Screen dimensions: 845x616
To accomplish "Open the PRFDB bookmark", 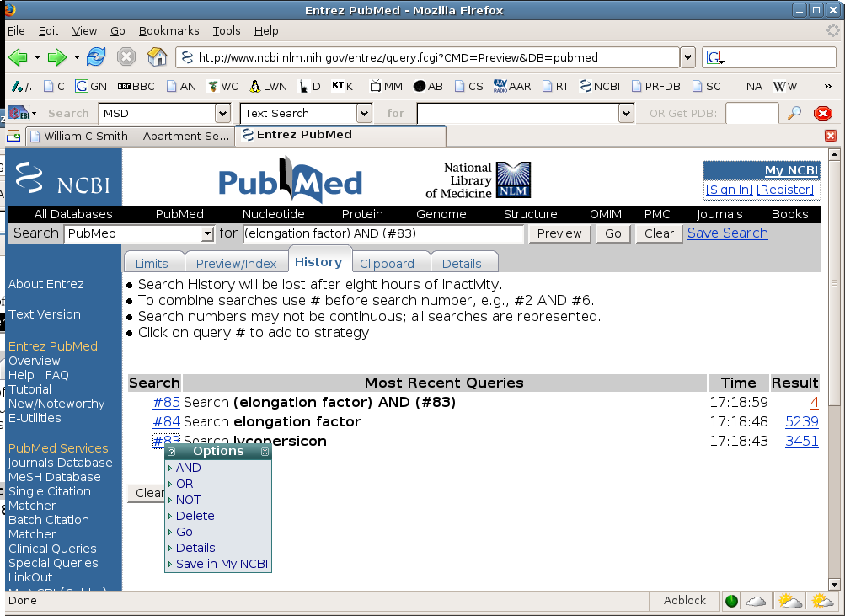I will click(655, 86).
